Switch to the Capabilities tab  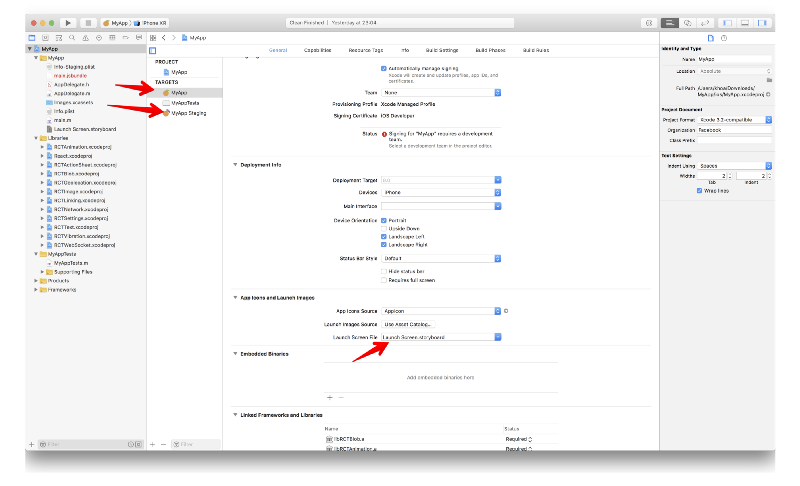coord(318,50)
